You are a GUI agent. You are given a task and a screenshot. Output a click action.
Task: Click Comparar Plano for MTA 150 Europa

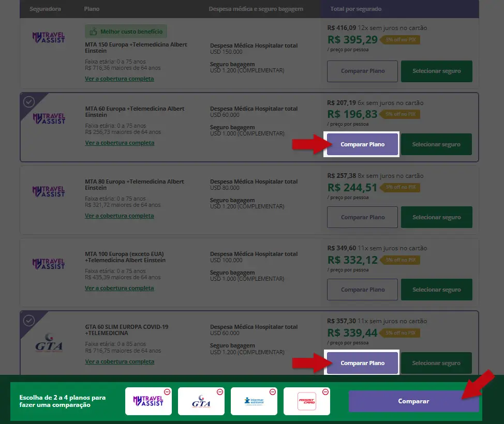tap(363, 71)
